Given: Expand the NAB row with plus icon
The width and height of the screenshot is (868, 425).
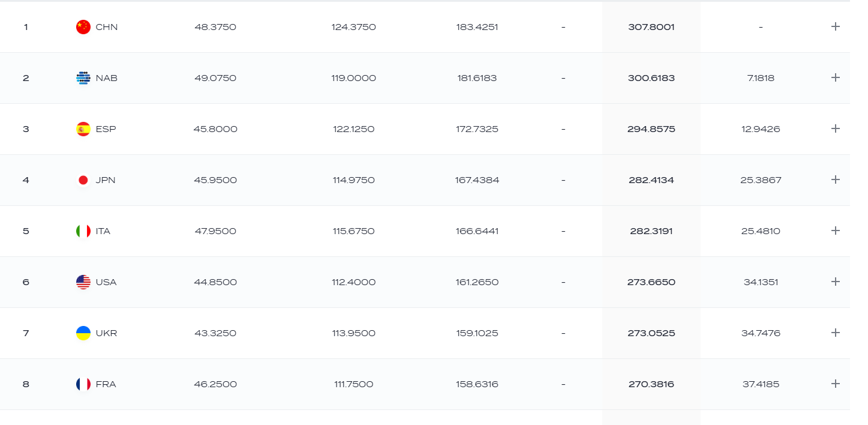Looking at the screenshot, I should coord(835,77).
